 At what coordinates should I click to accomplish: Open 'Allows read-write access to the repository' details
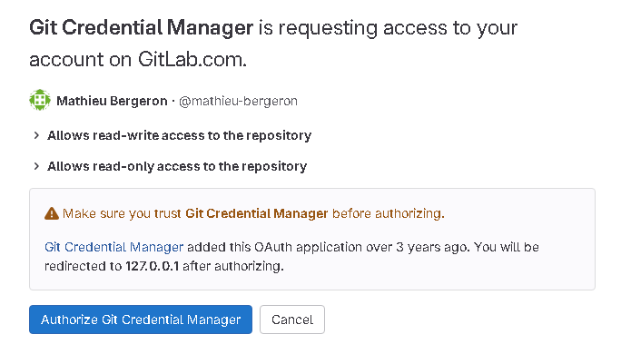(x=180, y=135)
